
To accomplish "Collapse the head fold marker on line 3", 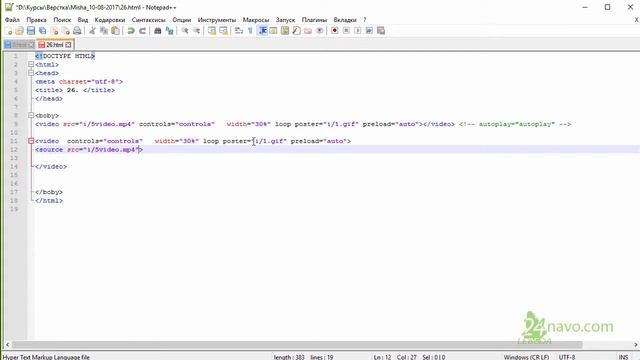I will (31, 73).
